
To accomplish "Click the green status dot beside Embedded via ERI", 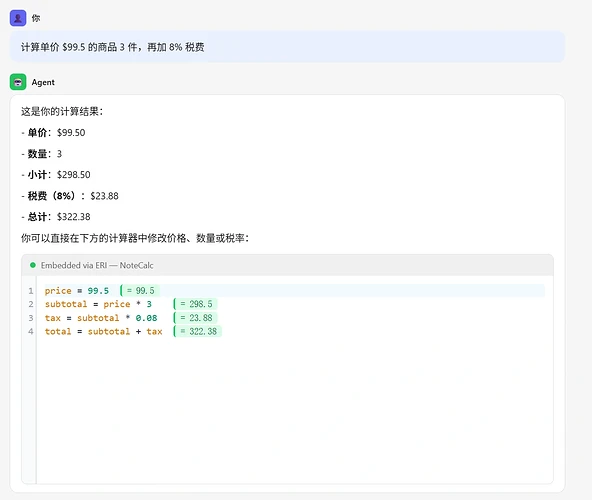I will (33, 265).
